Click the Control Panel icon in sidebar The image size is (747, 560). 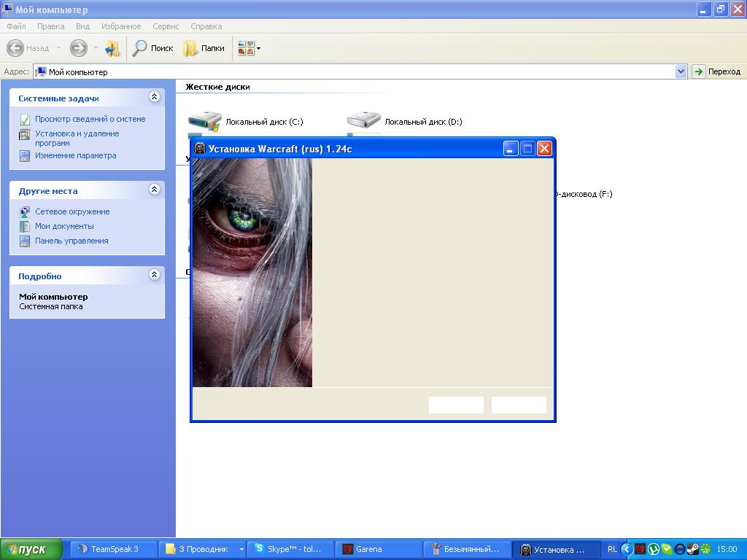pyautogui.click(x=25, y=241)
